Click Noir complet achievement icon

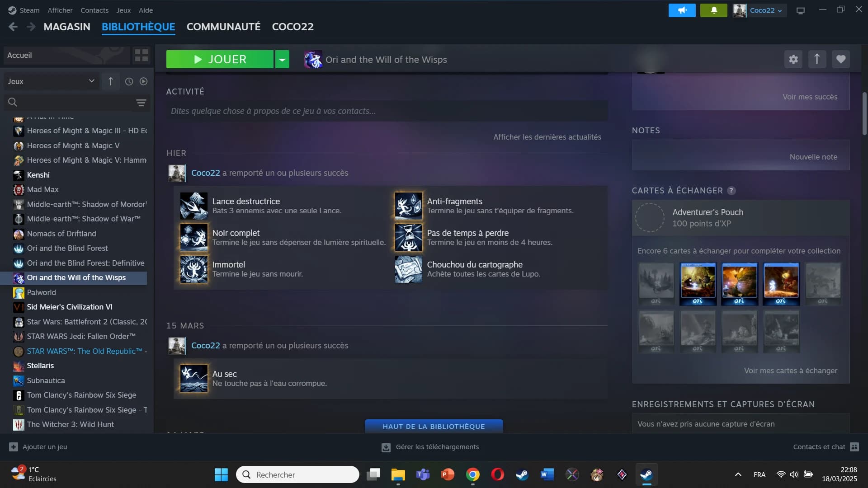coord(194,237)
